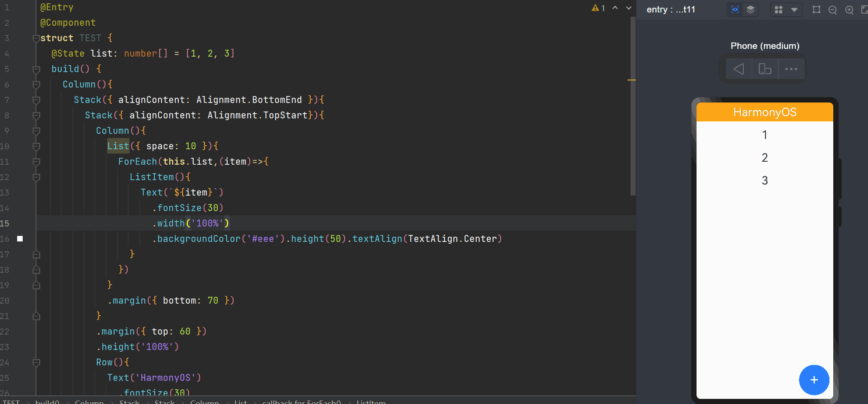This screenshot has width=868, height=404.
Task: Click the fold-end marker on line 19
Action: (x=36, y=285)
